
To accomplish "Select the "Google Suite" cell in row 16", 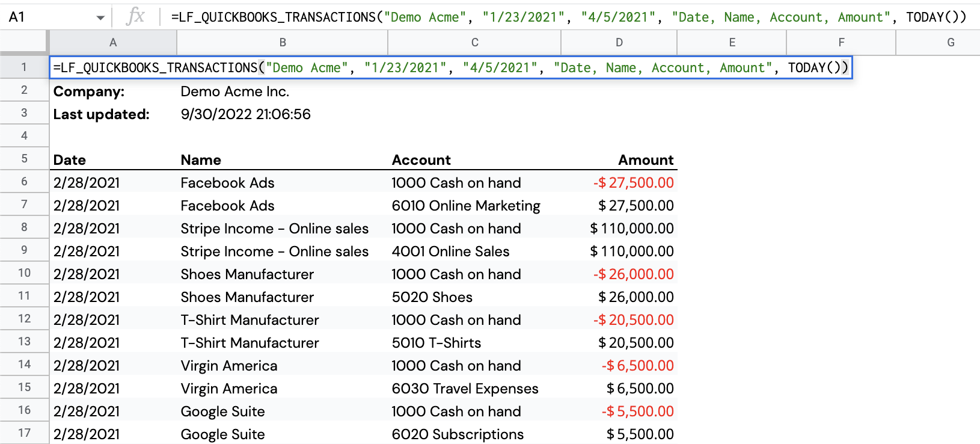I will pyautogui.click(x=283, y=411).
